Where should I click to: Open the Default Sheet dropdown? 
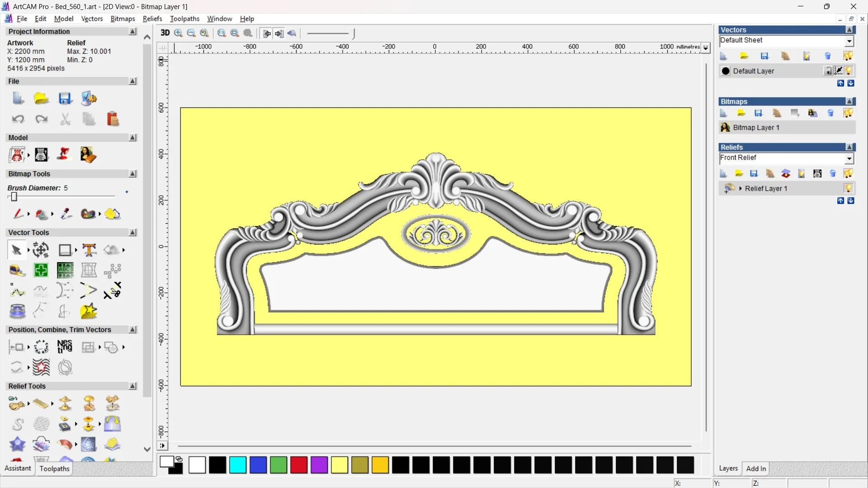click(849, 41)
